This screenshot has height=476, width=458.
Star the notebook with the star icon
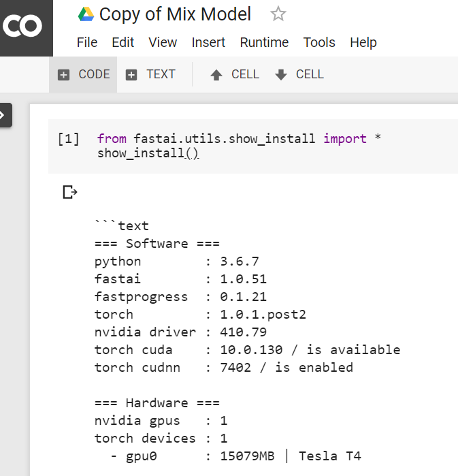(278, 14)
